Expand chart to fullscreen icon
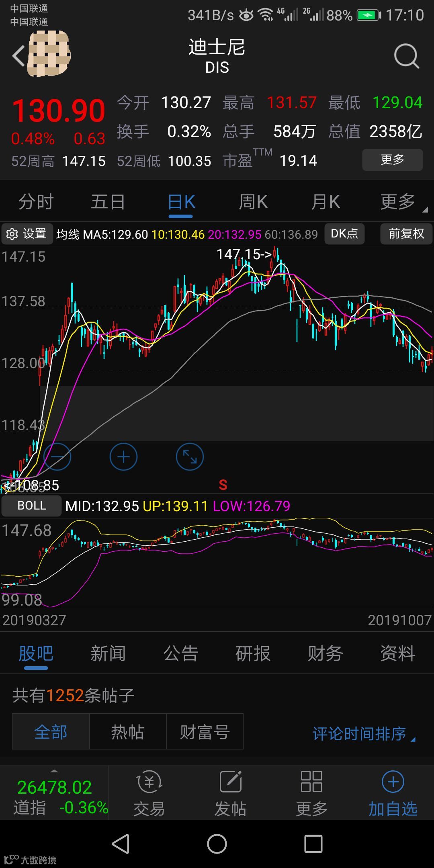Image resolution: width=434 pixels, height=868 pixels. pyautogui.click(x=190, y=457)
